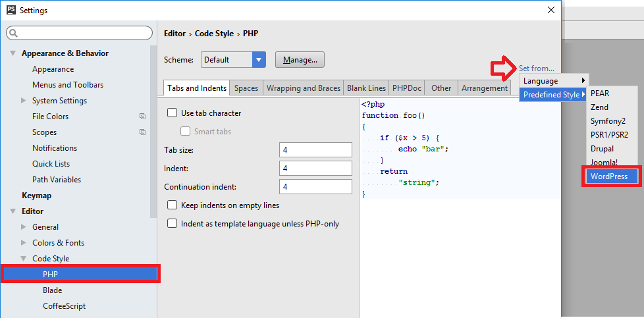This screenshot has height=318, width=644.
Task: Select PHP under Code Style
Action: tap(80, 274)
